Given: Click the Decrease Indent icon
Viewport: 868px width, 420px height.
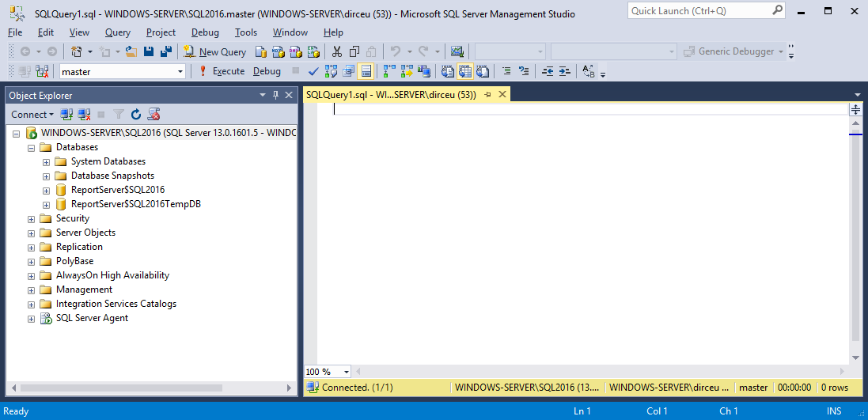Looking at the screenshot, I should pyautogui.click(x=548, y=71).
